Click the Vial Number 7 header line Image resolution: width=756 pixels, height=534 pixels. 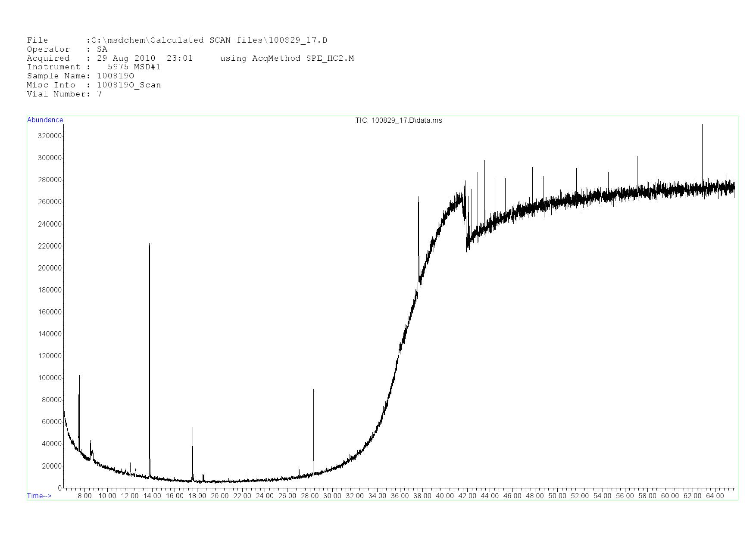click(x=64, y=94)
